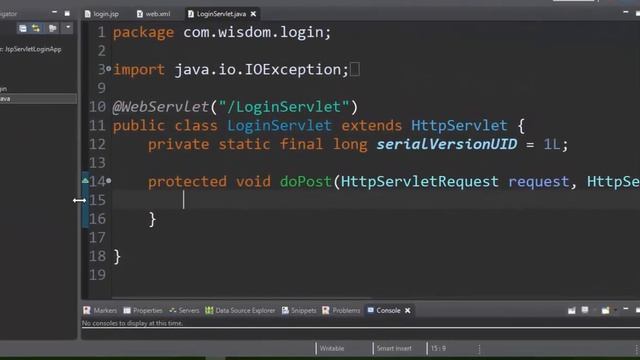Click the HttpServletRequest parameter type

(x=420, y=181)
